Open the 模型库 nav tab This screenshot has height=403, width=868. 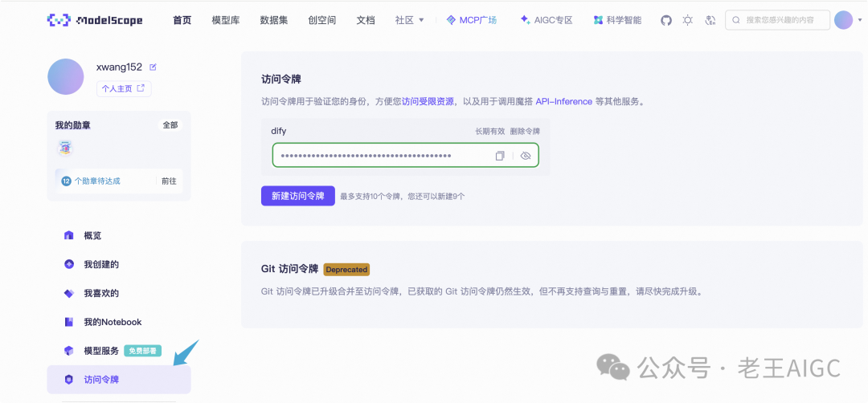(226, 20)
